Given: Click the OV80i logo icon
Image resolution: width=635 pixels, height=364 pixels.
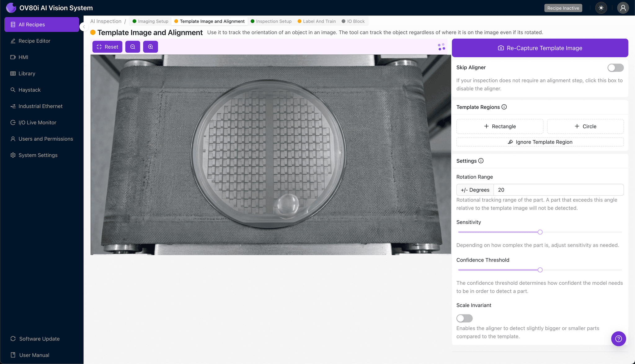Looking at the screenshot, I should tap(11, 8).
